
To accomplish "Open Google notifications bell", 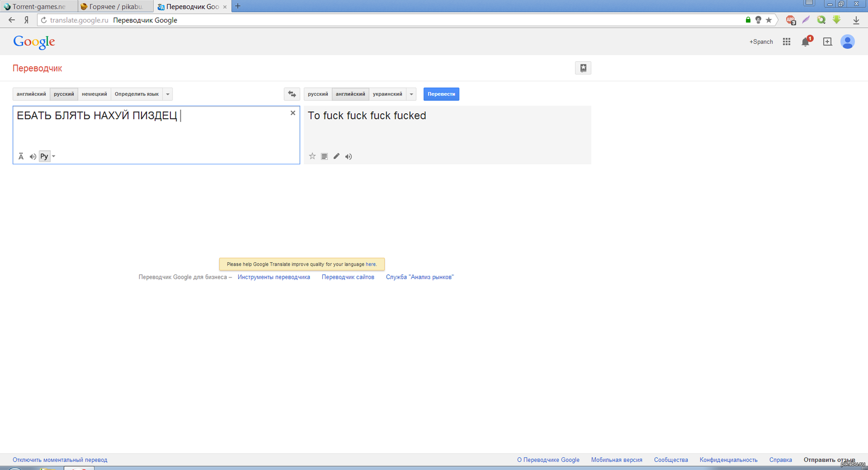I will 806,42.
